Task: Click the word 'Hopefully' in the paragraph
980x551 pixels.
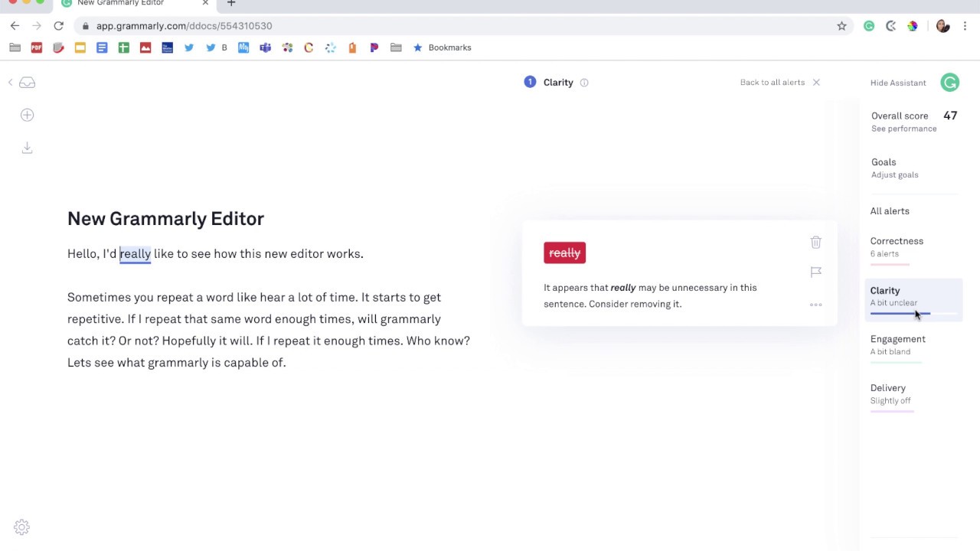Action: 189,341
